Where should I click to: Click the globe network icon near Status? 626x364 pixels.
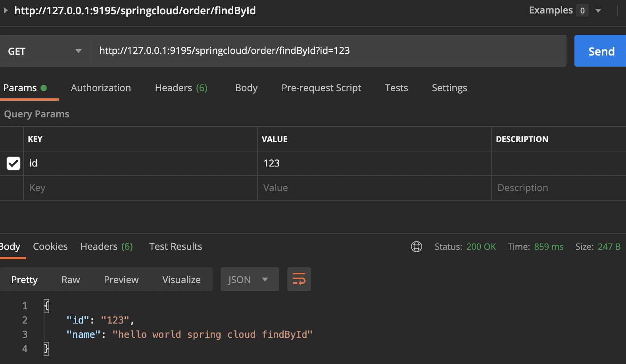[417, 247]
